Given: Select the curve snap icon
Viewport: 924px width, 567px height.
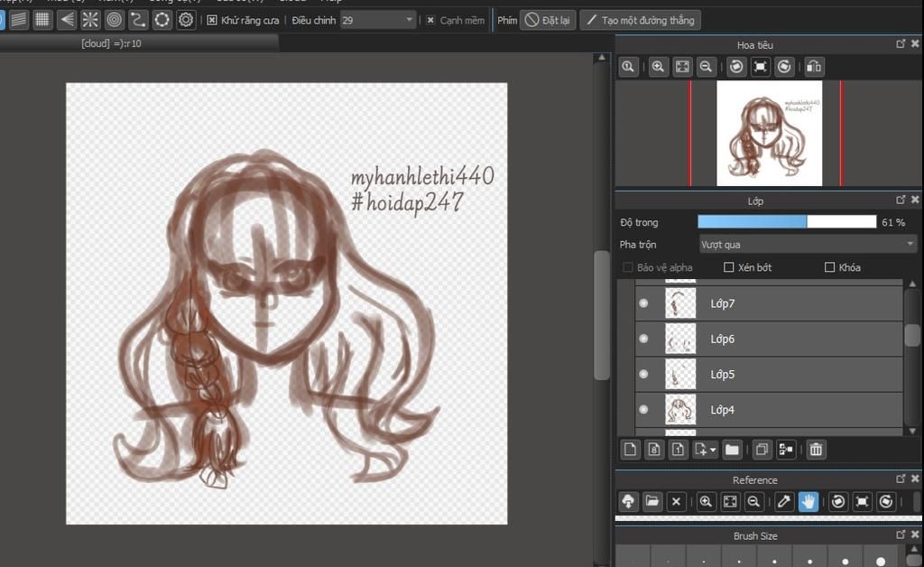Looking at the screenshot, I should pos(138,20).
